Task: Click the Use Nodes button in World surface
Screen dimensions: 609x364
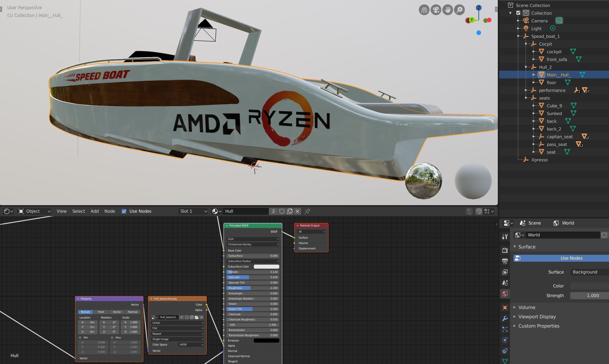Action: [x=561, y=258]
